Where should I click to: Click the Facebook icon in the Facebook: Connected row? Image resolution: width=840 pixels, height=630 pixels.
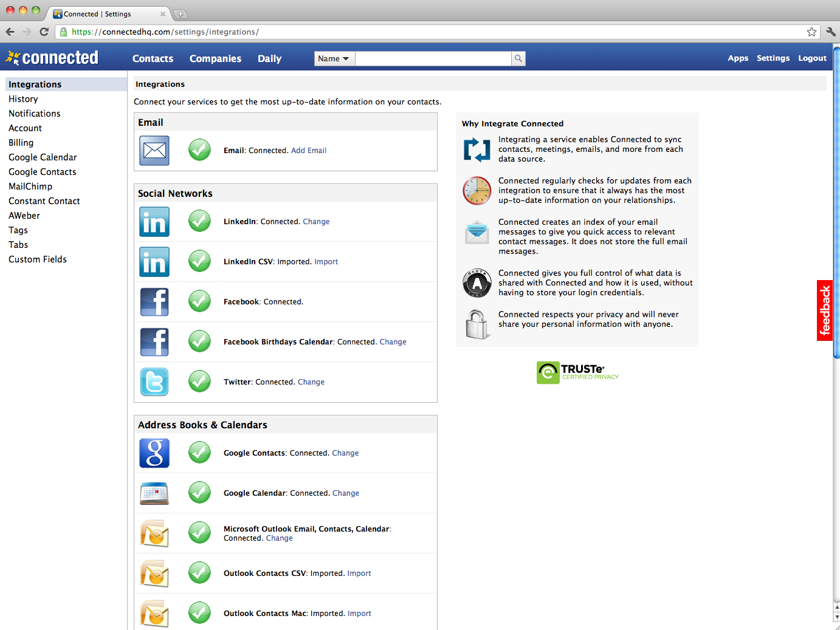[x=154, y=302]
